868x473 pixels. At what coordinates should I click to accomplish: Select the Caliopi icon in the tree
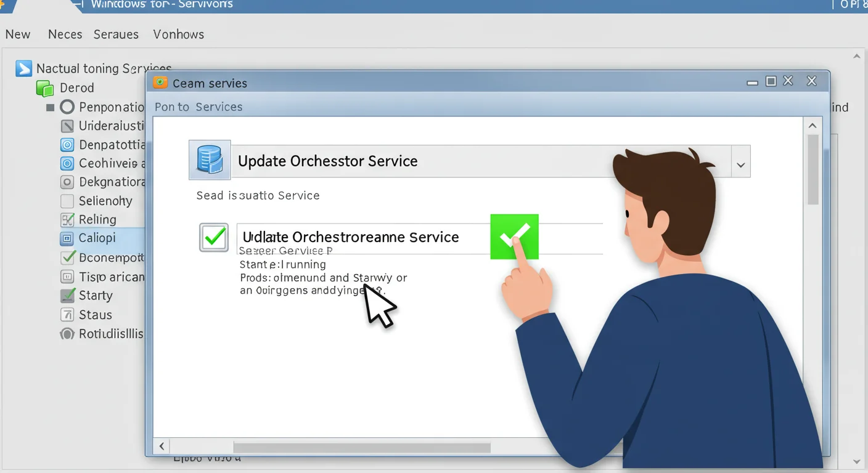[x=67, y=238]
